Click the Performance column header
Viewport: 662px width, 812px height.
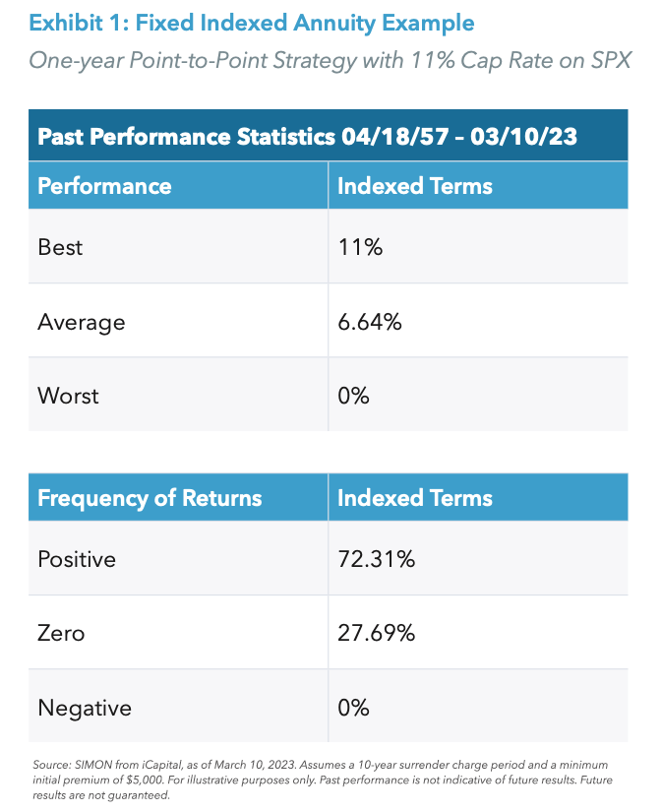[104, 186]
